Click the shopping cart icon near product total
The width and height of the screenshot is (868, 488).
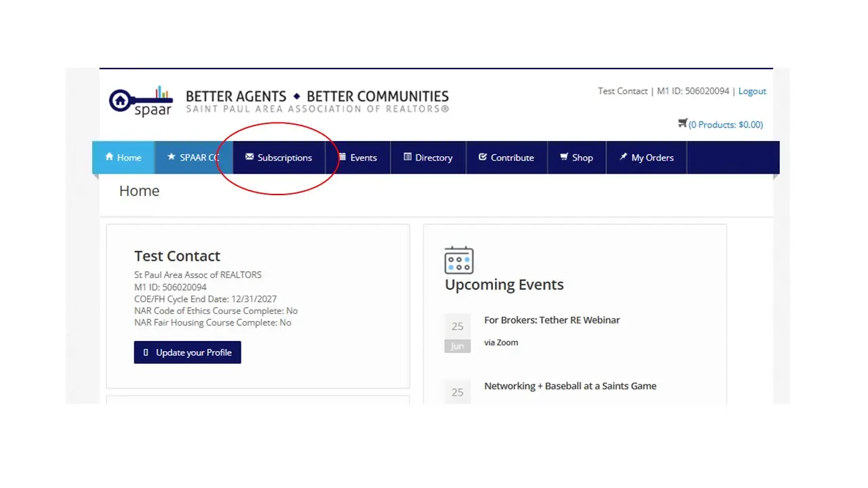(x=682, y=123)
